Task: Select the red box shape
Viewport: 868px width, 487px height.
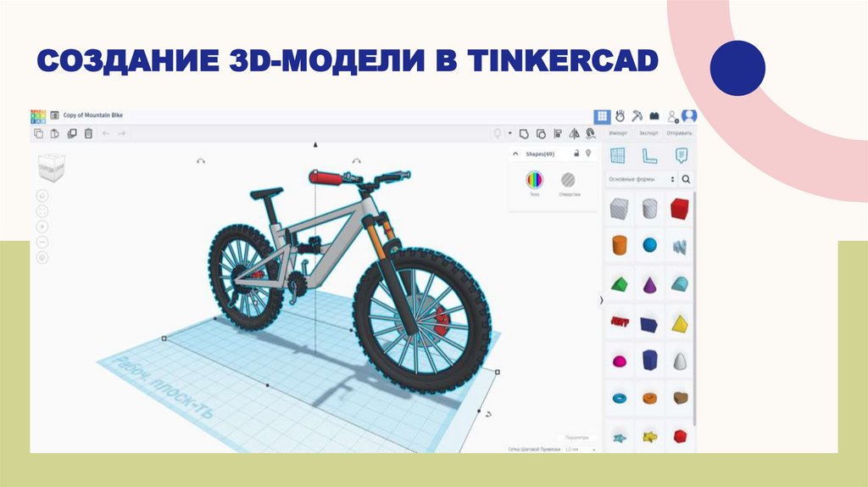Action: 679,210
